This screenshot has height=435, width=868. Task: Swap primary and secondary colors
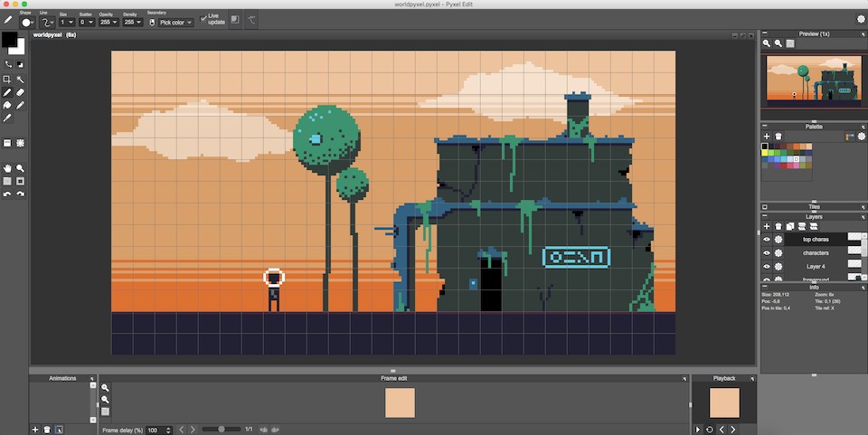tap(8, 65)
